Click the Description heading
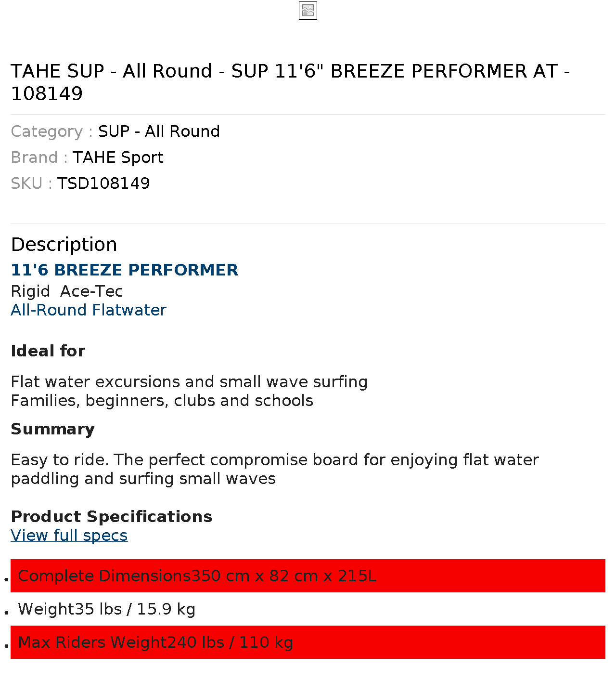 (64, 245)
